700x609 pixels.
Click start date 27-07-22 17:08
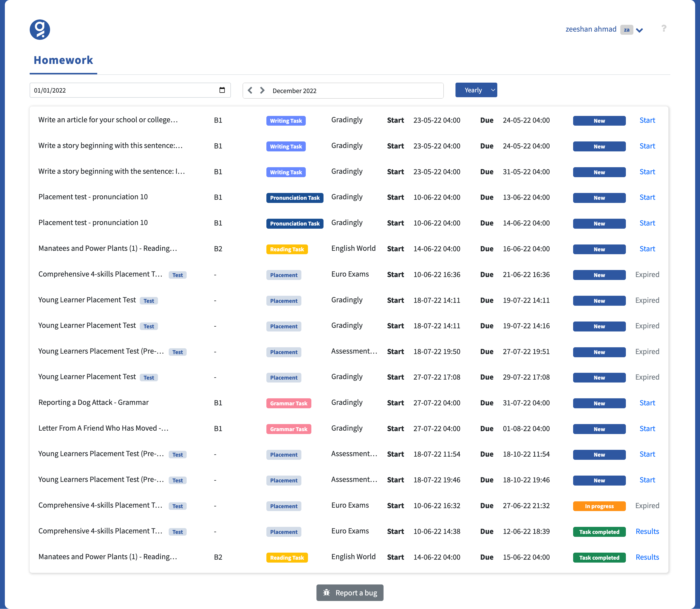[437, 377]
